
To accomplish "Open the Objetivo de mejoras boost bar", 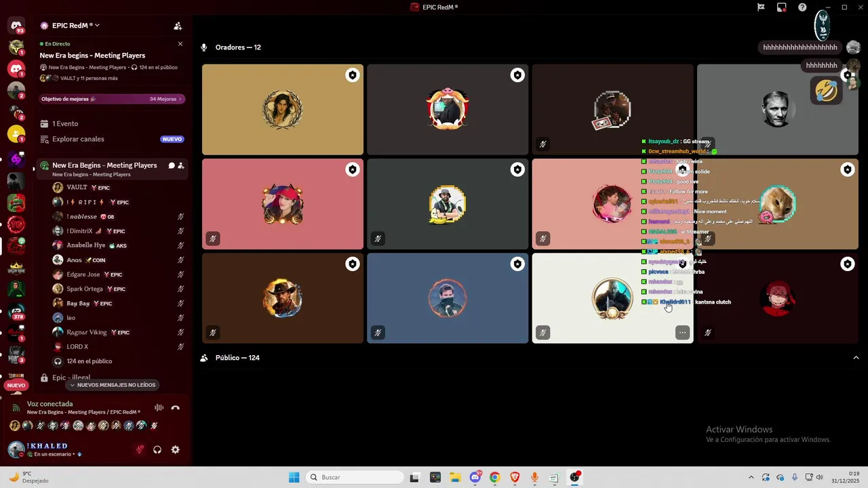I will (x=112, y=99).
